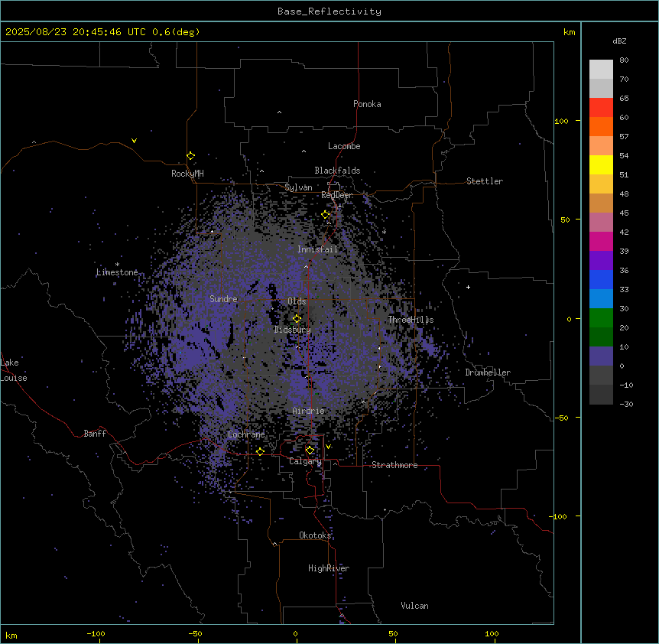Click the white asterisk above Limestone label
Screen dimensions: 659x644
coord(117,265)
